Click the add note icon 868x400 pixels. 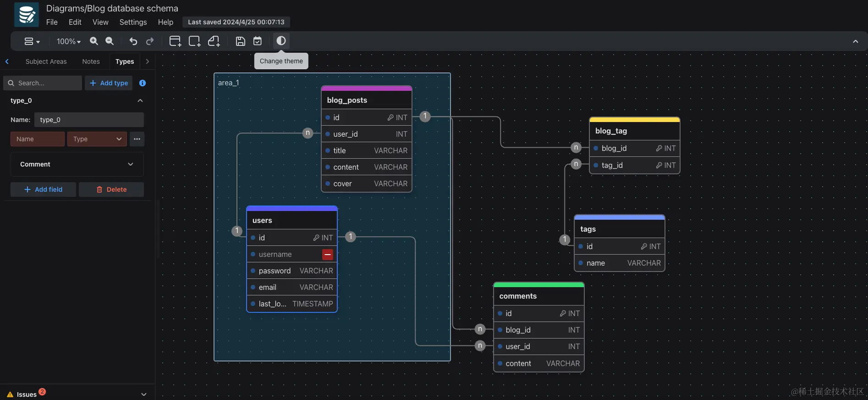[x=214, y=41]
